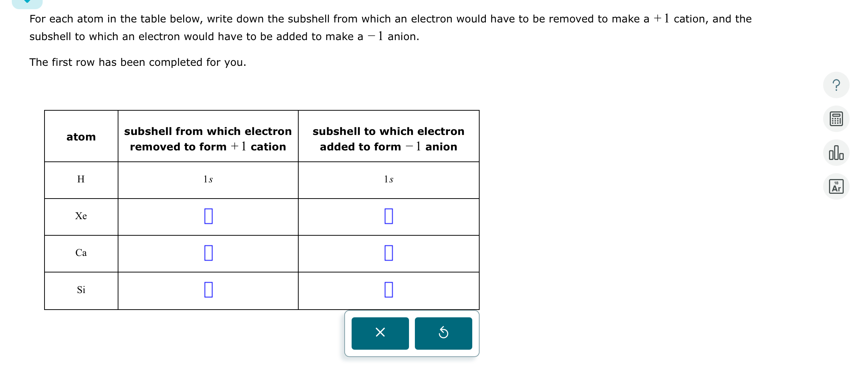Screen dimensions: 868x378
Task: Open the help question mark icon
Action: 836,85
